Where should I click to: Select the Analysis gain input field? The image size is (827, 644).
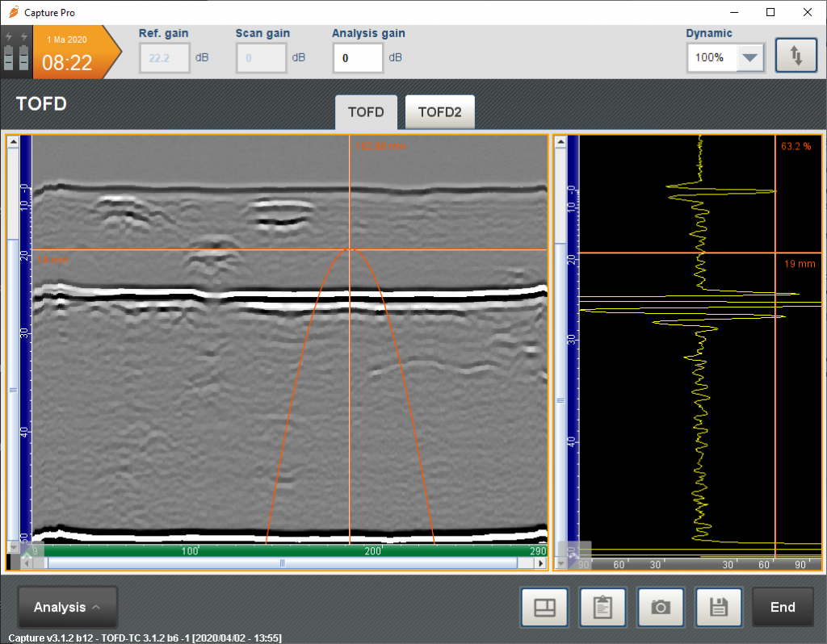[x=358, y=58]
